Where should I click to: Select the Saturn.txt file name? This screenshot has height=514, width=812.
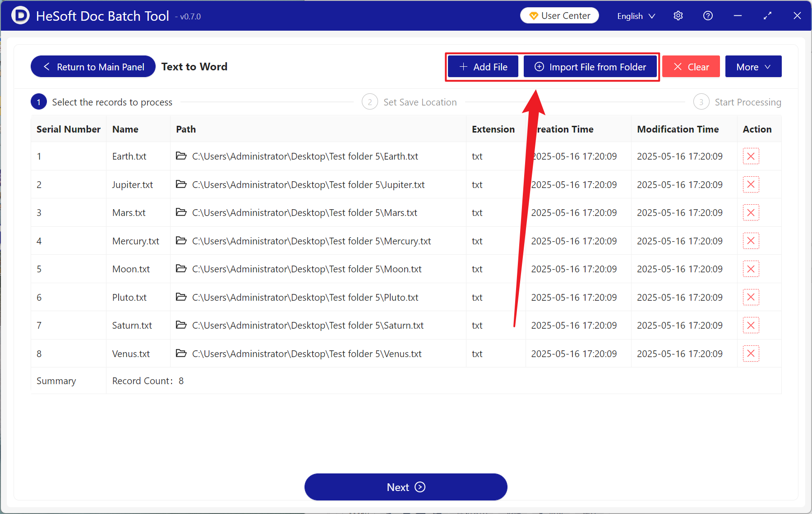click(132, 326)
